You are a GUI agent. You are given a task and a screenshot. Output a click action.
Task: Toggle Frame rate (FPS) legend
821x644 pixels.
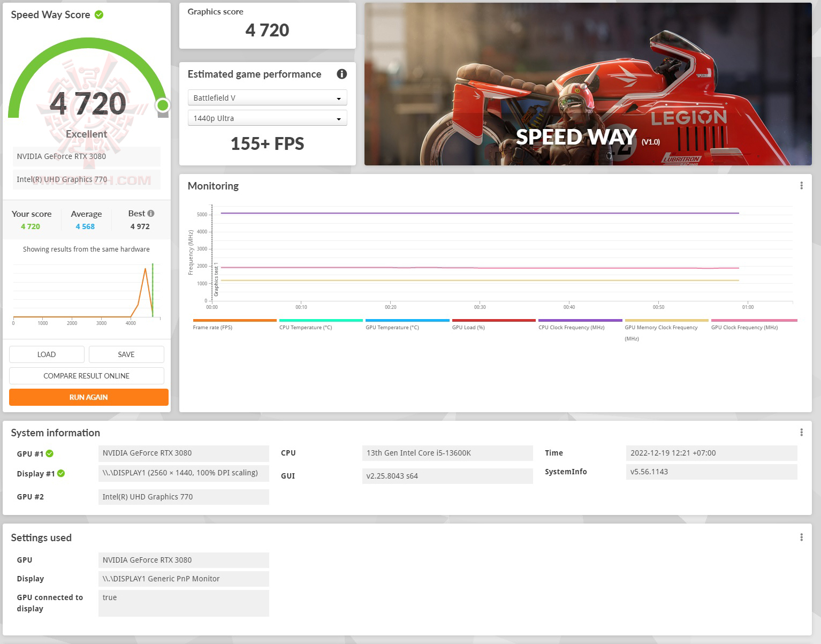coord(234,324)
